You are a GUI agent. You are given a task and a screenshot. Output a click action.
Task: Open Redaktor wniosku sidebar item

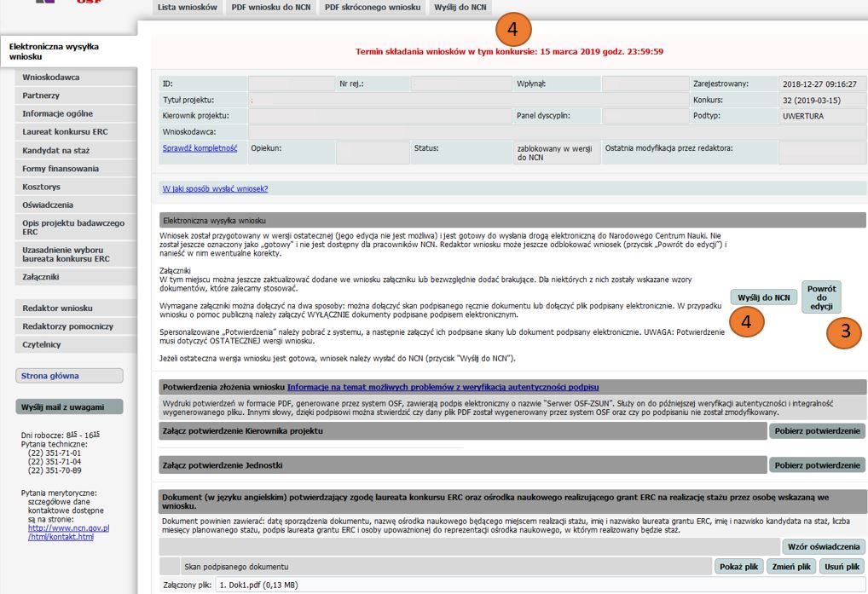76,309
